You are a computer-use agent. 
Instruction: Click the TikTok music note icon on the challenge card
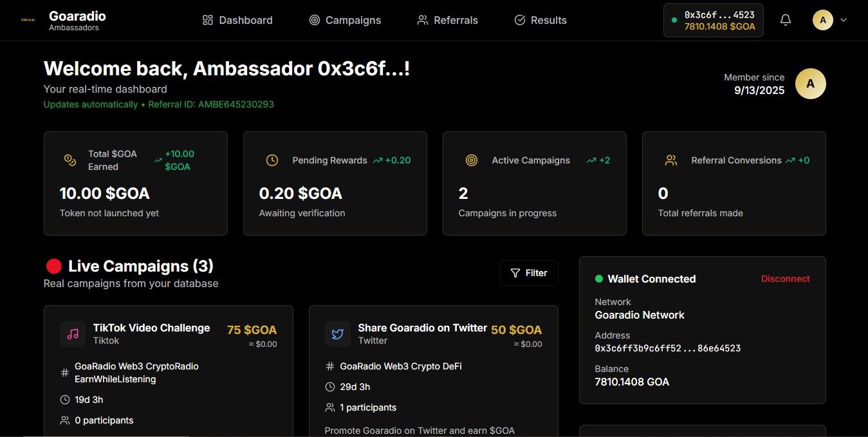click(72, 333)
